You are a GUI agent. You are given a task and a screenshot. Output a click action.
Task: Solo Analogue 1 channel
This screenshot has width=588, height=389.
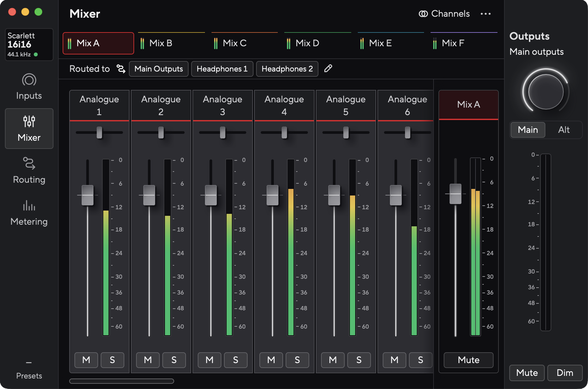112,360
